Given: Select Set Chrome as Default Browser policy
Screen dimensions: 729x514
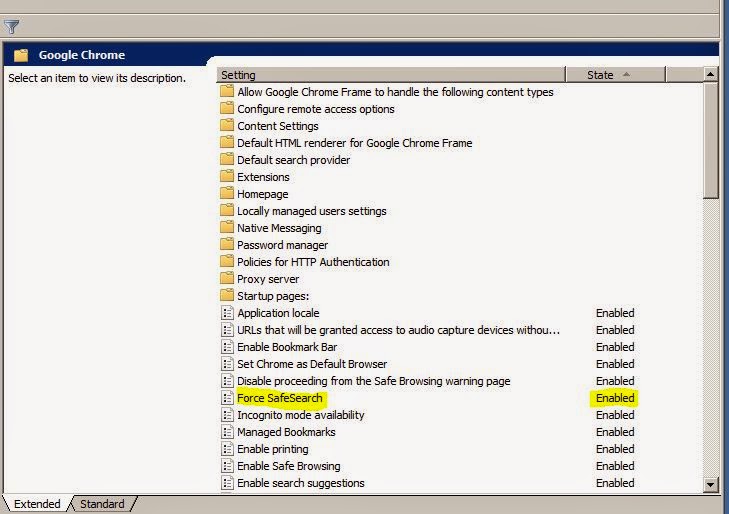Looking at the screenshot, I should (x=312, y=364).
